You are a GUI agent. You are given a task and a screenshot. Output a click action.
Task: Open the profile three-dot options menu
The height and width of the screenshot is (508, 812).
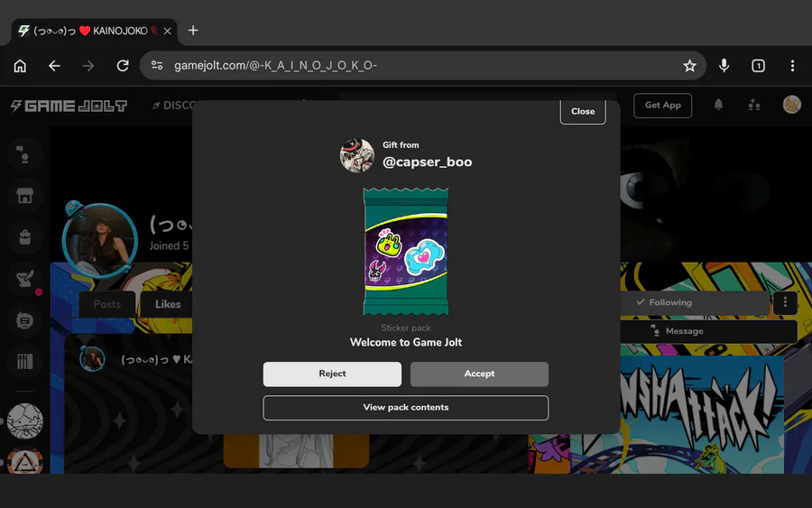point(785,302)
